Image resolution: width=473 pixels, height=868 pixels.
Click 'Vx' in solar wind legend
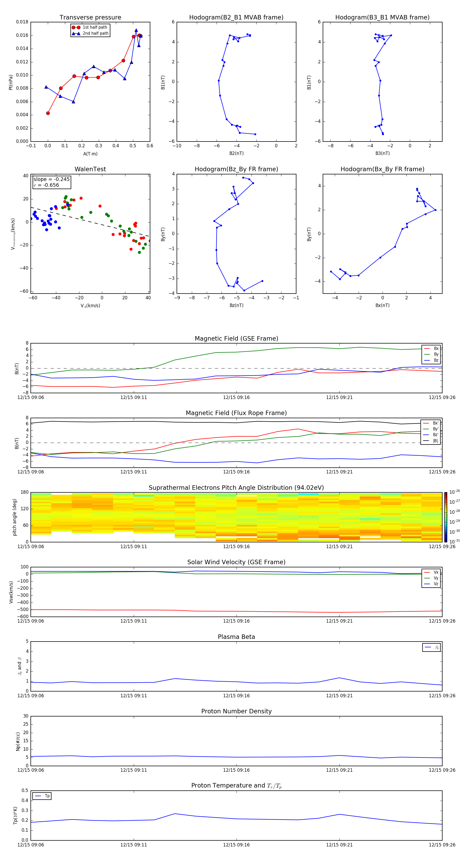click(436, 572)
